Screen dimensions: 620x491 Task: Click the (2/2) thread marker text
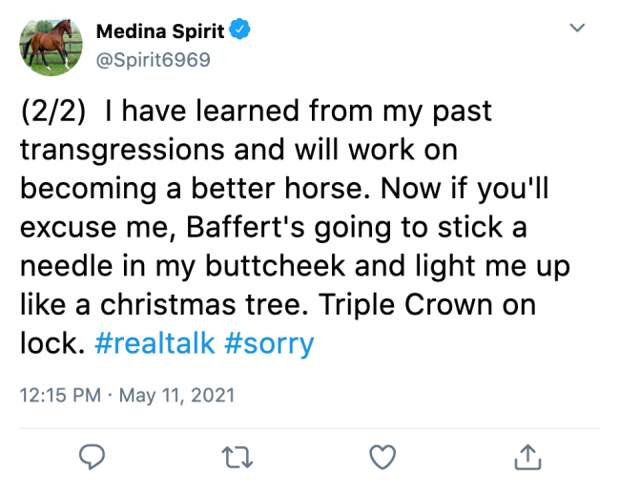49,110
